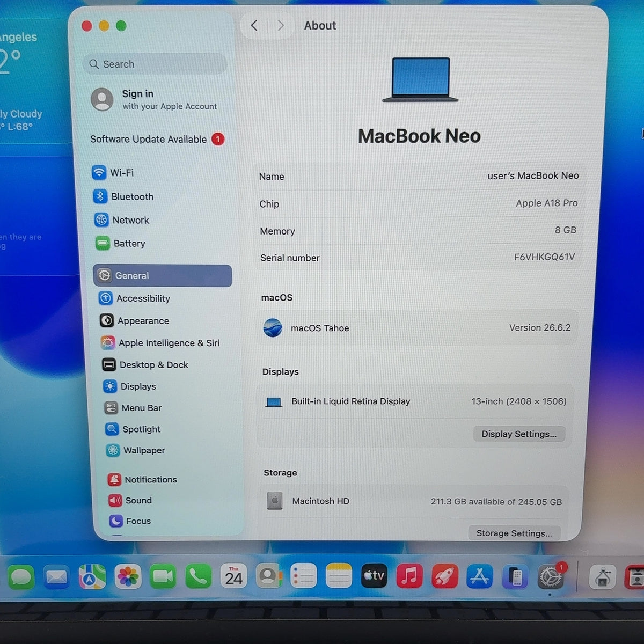Open Apple Intelligence & Siri settings

(160, 342)
